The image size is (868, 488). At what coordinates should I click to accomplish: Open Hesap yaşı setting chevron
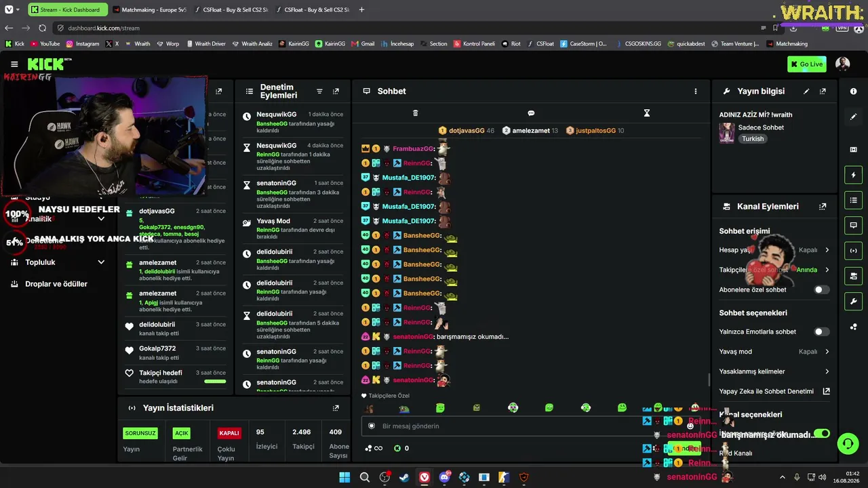point(827,250)
